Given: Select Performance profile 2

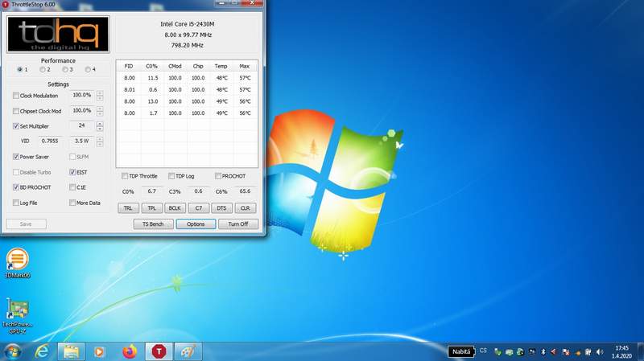Looking at the screenshot, I should point(43,70).
